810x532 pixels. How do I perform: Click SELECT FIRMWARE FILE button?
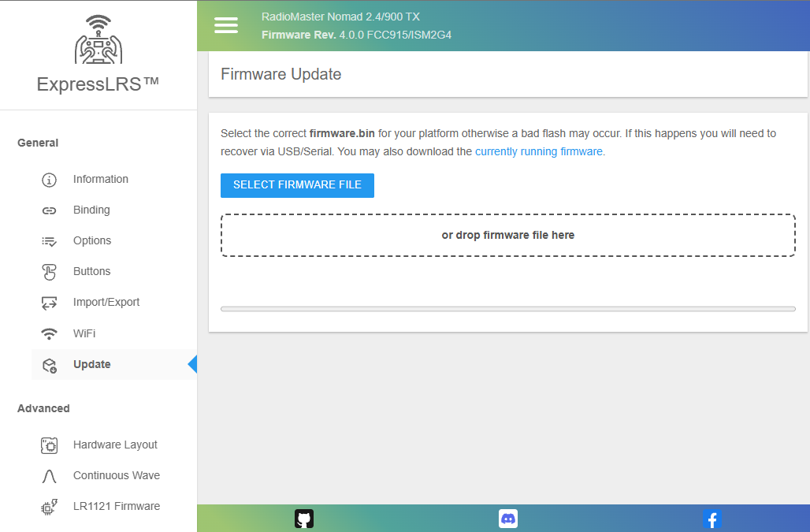(297, 185)
